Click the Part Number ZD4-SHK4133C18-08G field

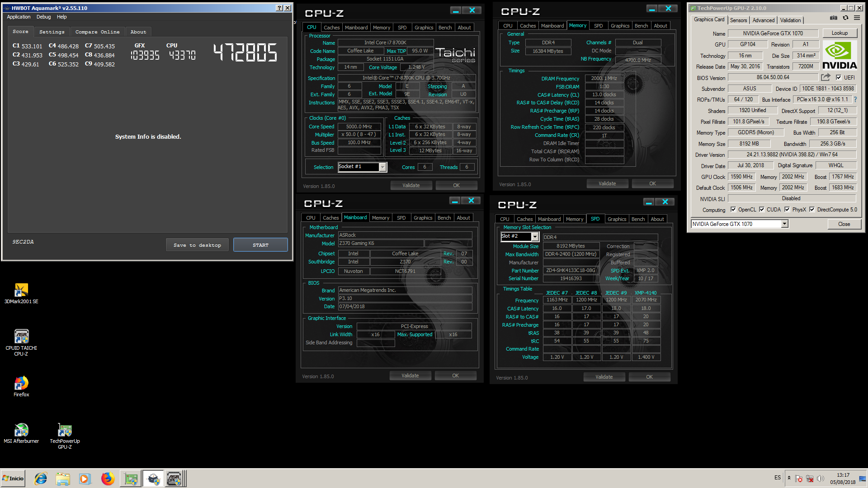[571, 271]
